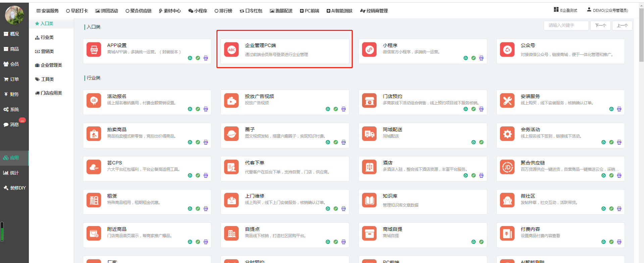The height and width of the screenshot is (263, 644).
Task: Open the 知识库 book icon
Action: pyautogui.click(x=369, y=200)
